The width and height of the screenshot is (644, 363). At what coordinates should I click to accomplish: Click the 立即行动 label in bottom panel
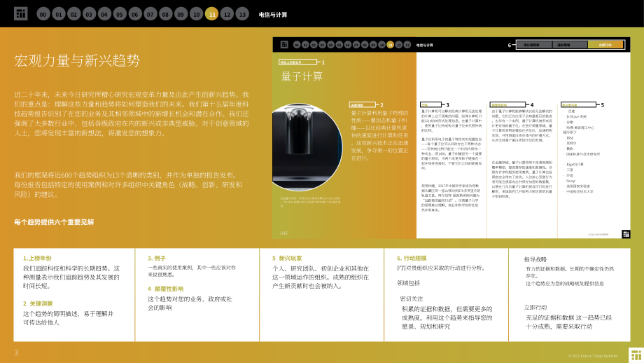coord(535,307)
